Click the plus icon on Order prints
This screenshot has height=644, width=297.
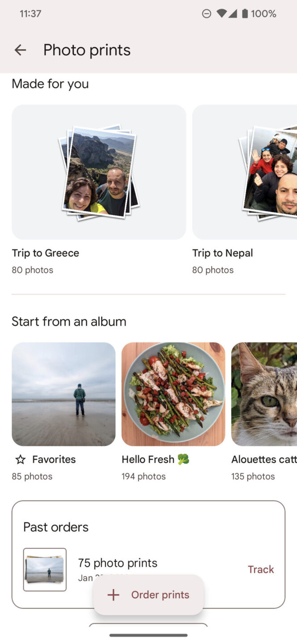(x=113, y=595)
